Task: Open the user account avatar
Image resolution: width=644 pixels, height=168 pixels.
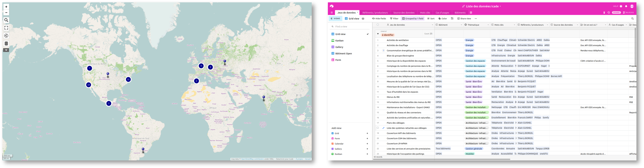Action: coord(632,6)
